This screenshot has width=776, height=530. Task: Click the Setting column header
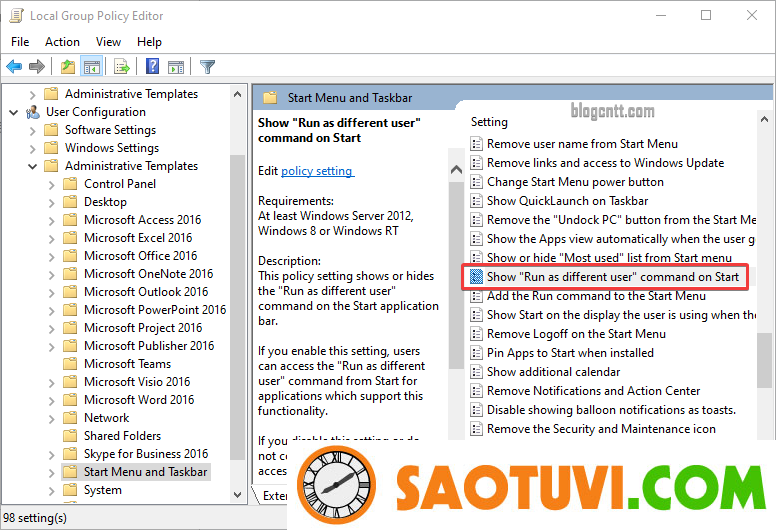pyautogui.click(x=489, y=122)
